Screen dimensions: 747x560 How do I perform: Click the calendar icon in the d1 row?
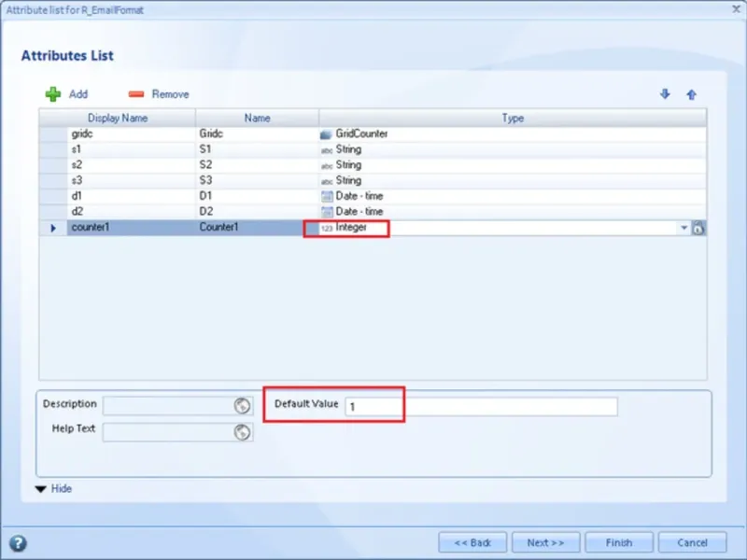(327, 196)
